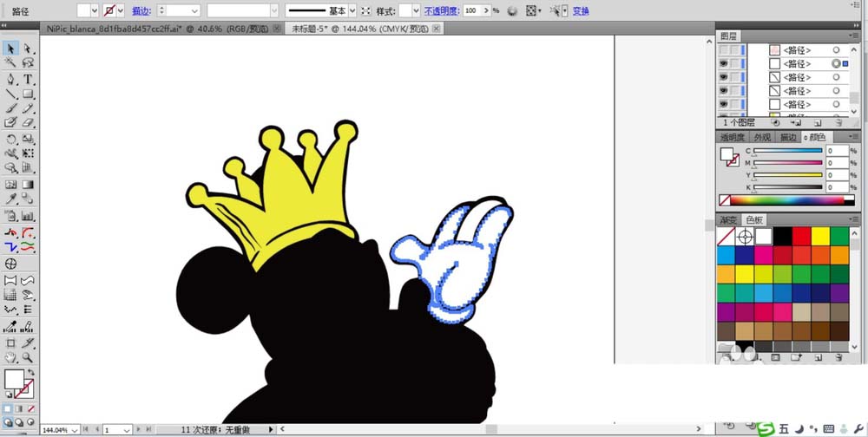Show the hidden top 路径 layer
The height and width of the screenshot is (437, 868).
(x=723, y=50)
